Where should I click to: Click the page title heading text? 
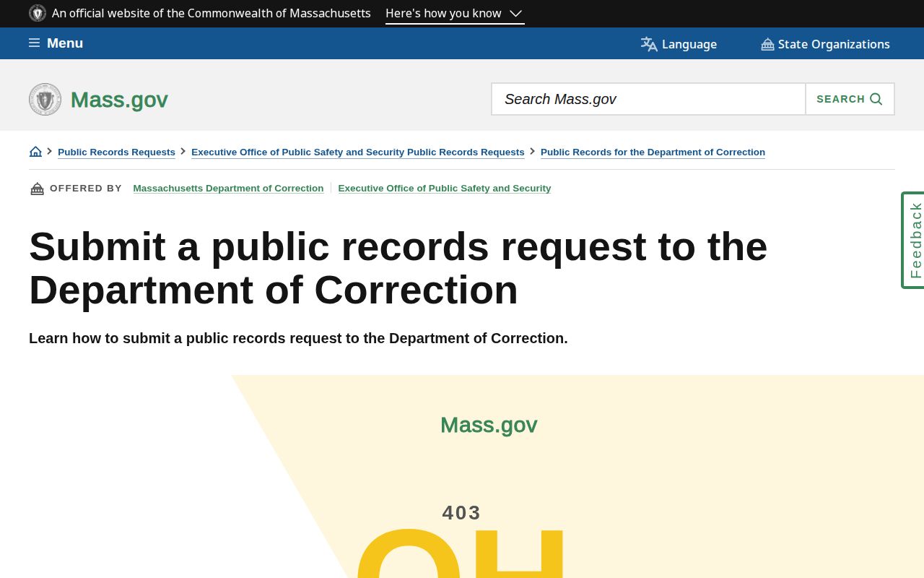(398, 268)
